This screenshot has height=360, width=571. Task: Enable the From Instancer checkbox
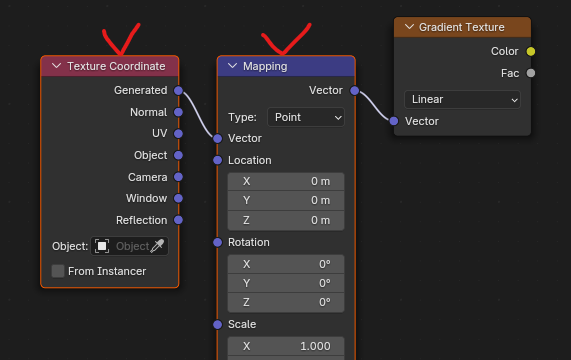pos(58,271)
